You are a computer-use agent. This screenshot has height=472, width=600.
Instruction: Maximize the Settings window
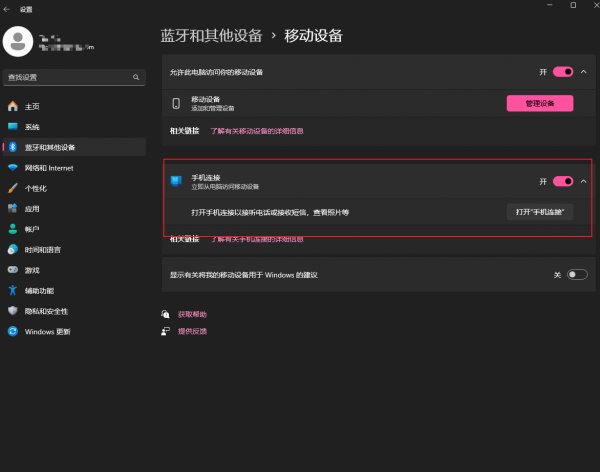tap(573, 5)
